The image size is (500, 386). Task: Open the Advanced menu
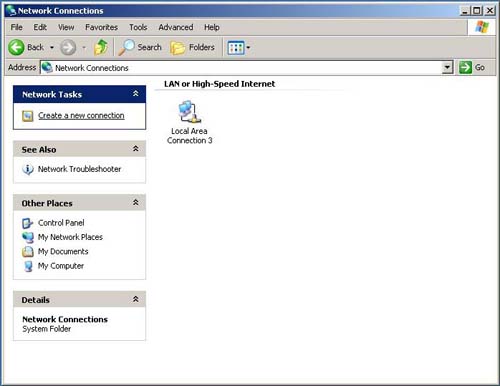click(176, 27)
